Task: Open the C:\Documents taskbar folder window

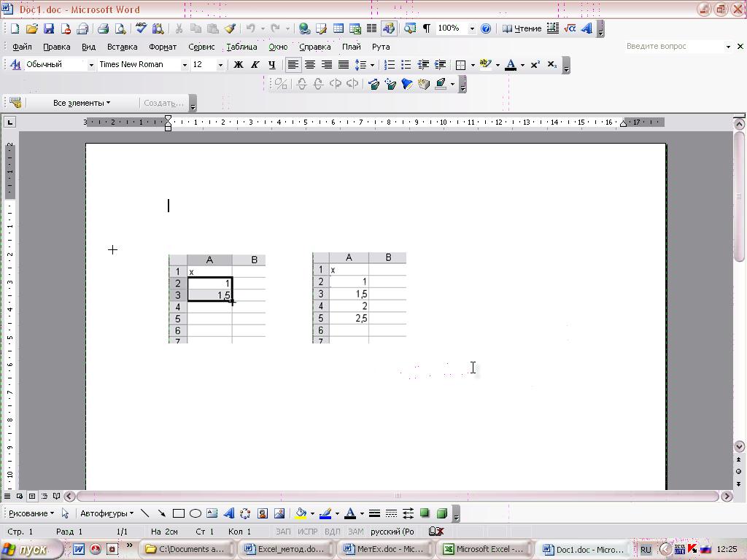Action: coord(186,549)
